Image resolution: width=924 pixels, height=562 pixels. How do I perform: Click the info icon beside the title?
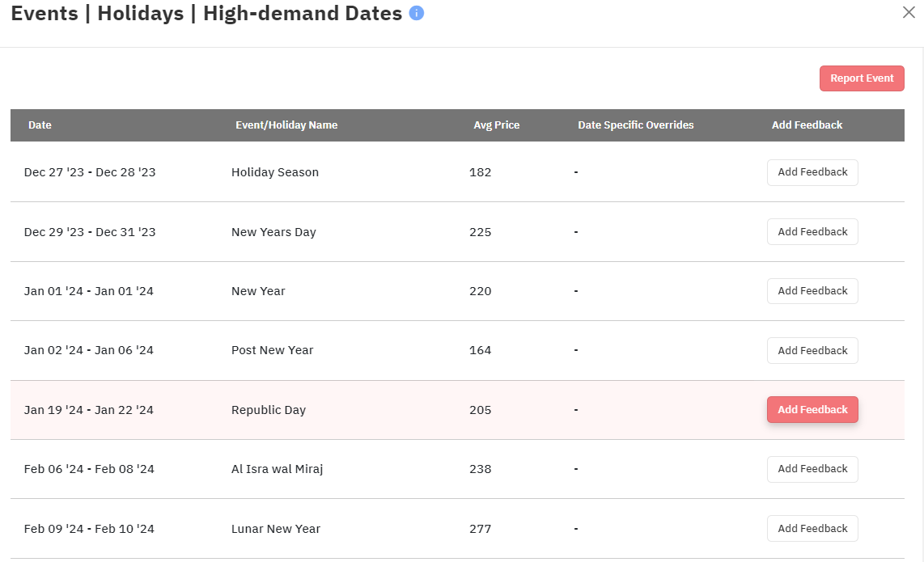(417, 13)
